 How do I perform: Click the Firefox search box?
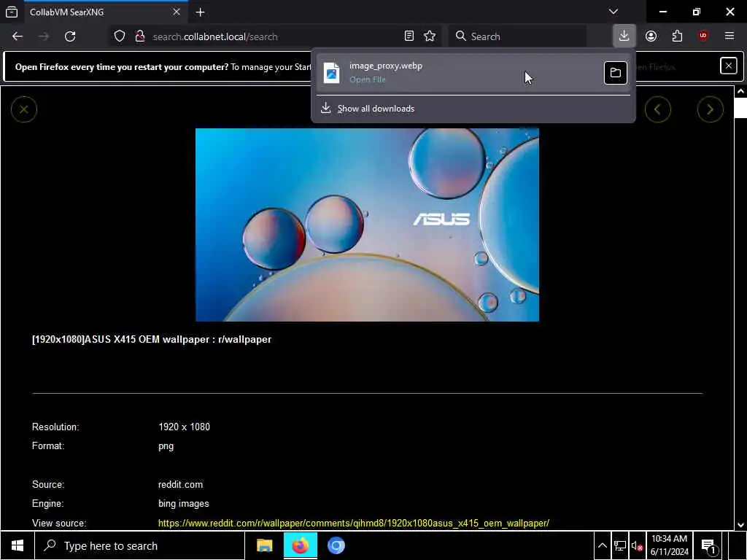[x=517, y=36]
